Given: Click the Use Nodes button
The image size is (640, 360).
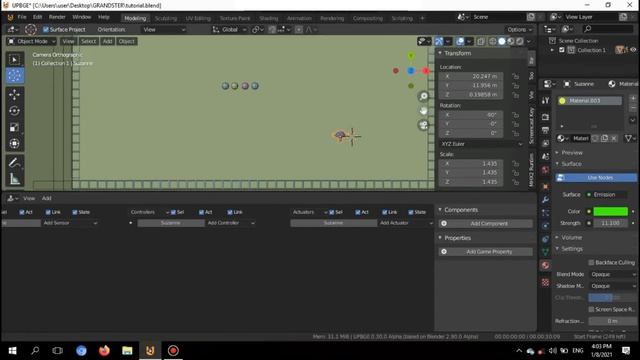Looking at the screenshot, I should [596, 178].
